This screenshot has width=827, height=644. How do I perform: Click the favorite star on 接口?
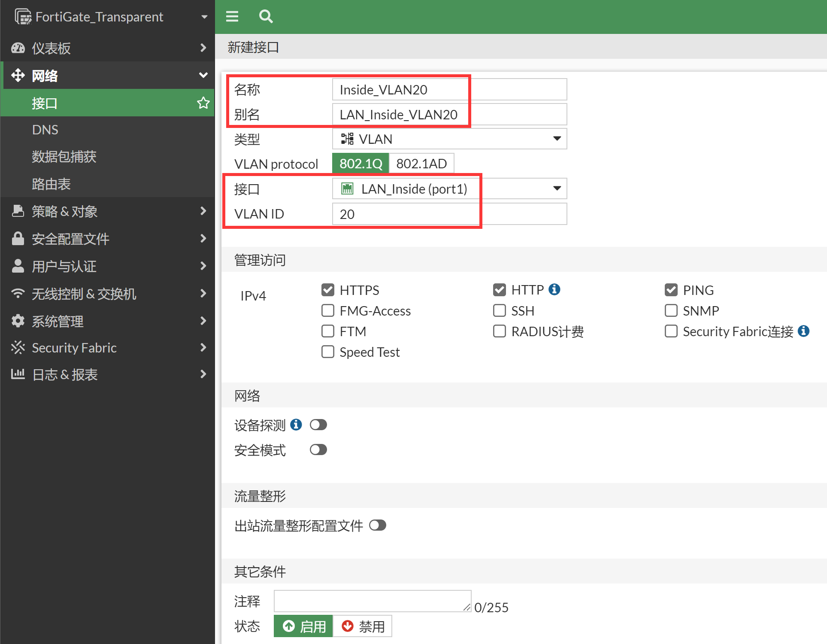point(203,103)
